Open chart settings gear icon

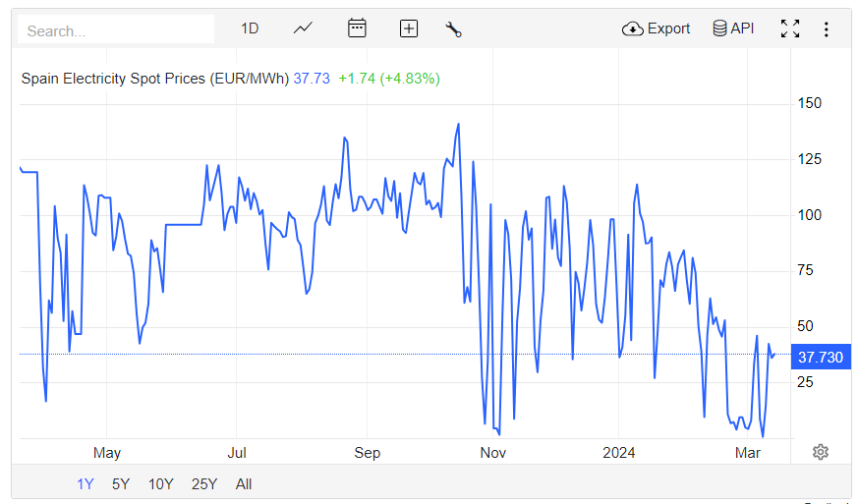click(821, 452)
